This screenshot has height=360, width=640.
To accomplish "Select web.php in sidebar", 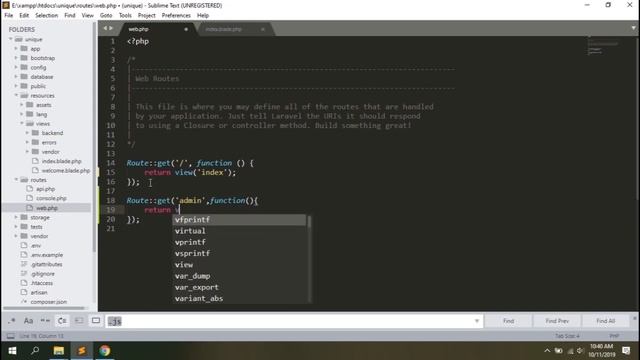I will click(x=47, y=208).
